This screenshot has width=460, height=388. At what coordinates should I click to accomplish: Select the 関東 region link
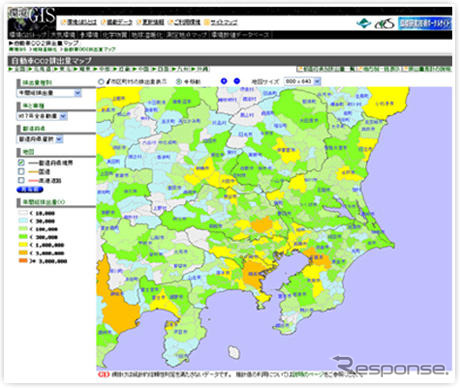(83, 69)
